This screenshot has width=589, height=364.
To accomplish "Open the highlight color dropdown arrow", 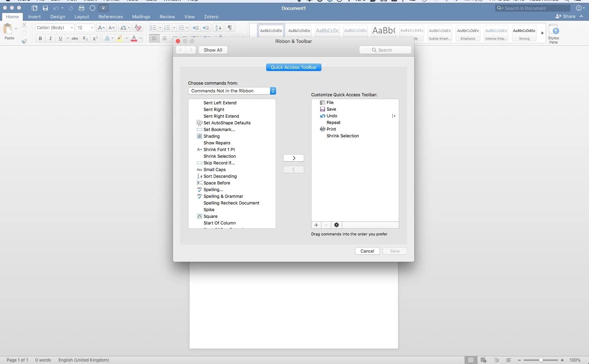I will click(126, 38).
